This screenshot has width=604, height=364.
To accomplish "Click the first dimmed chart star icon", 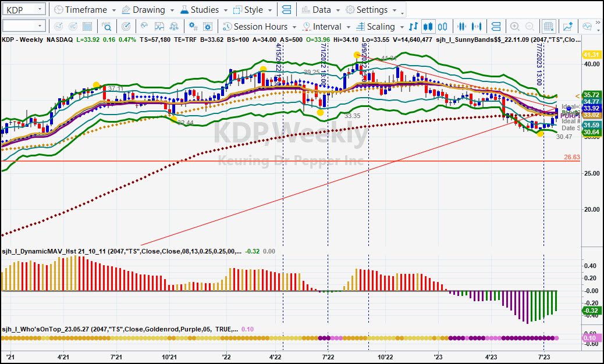I will 58,27.
